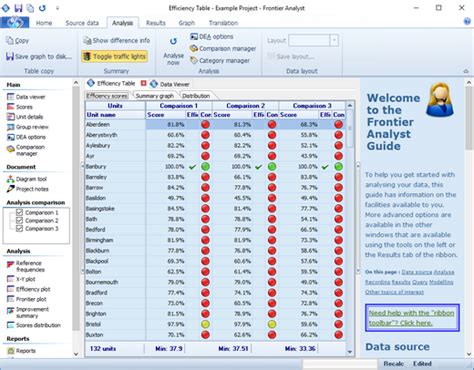
Task: Open Category manager in ribbon
Action: click(x=220, y=61)
